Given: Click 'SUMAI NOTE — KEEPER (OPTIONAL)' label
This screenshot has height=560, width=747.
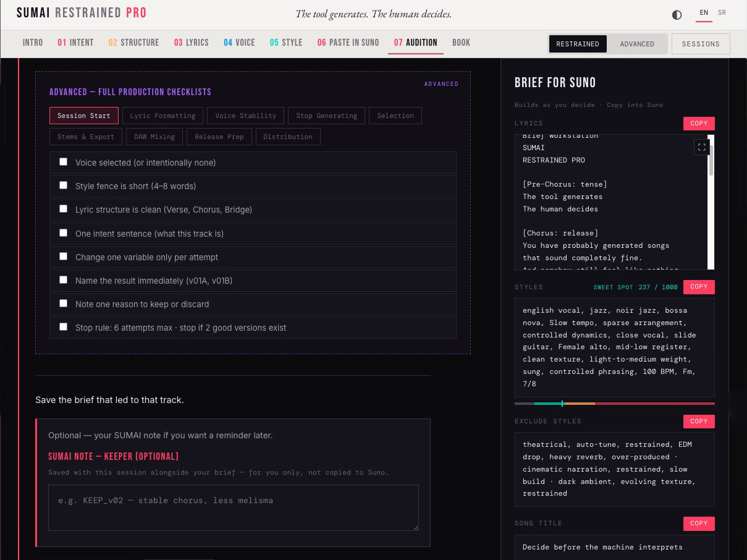Looking at the screenshot, I should coord(113,457).
